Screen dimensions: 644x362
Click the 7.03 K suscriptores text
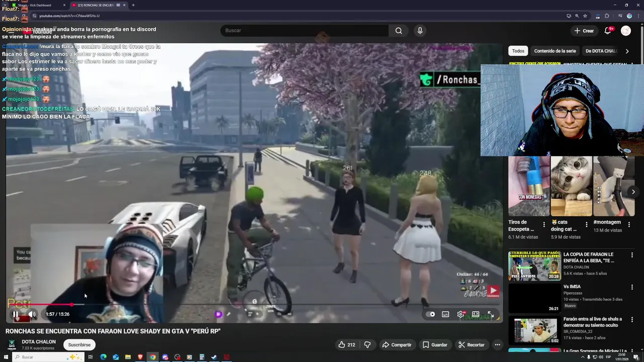pyautogui.click(x=38, y=348)
